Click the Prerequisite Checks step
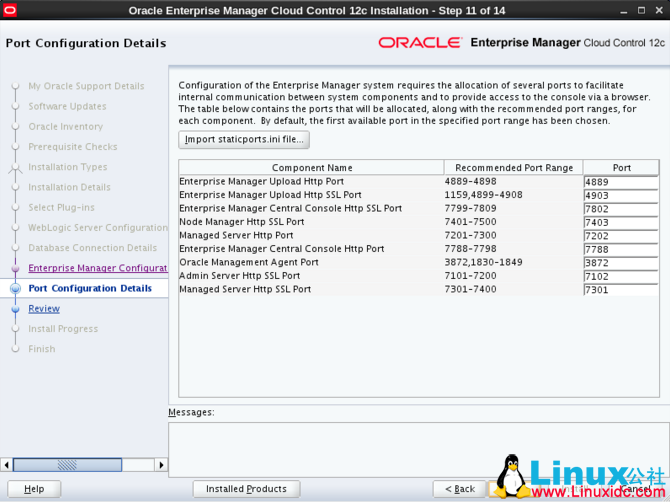This screenshot has height=502, width=670. 73,147
